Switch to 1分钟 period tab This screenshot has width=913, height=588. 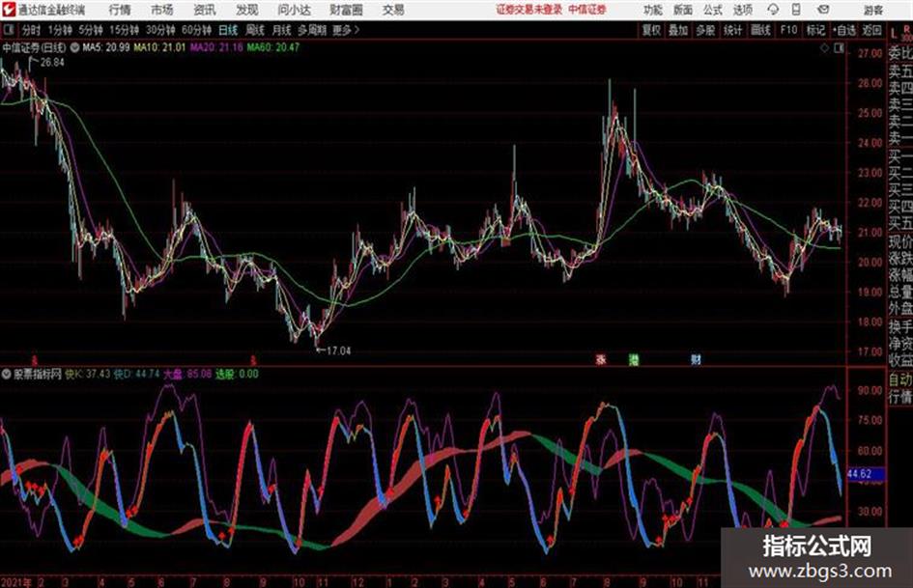pos(60,30)
